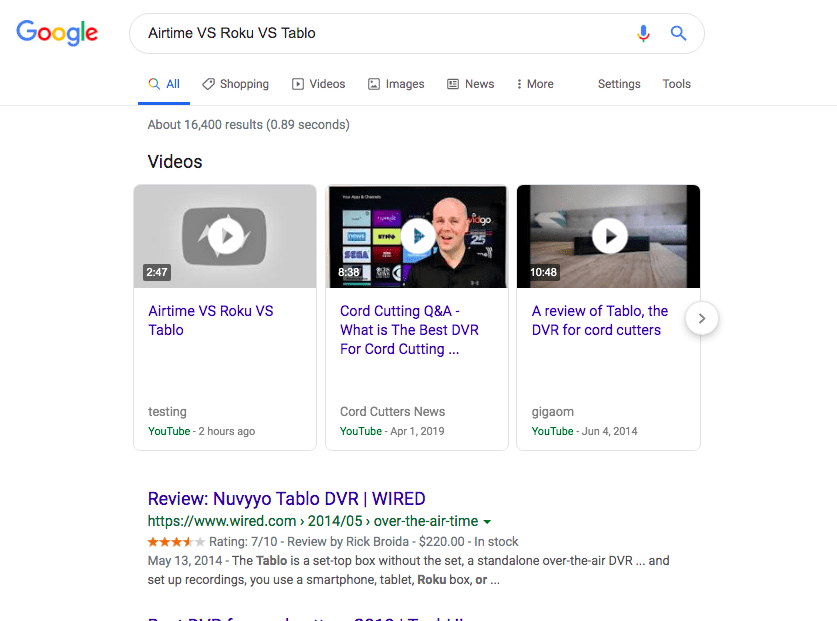Image resolution: width=837 pixels, height=621 pixels.
Task: Open search Settings
Action: tap(619, 84)
